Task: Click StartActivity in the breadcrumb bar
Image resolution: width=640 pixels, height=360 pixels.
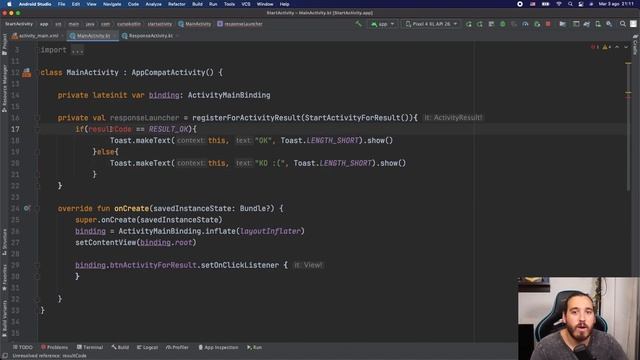Action: (x=19, y=24)
